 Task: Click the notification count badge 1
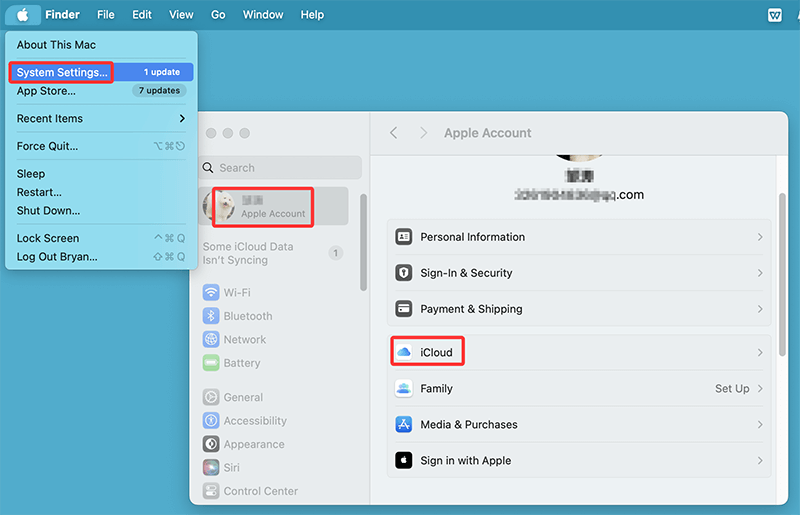pyautogui.click(x=335, y=253)
